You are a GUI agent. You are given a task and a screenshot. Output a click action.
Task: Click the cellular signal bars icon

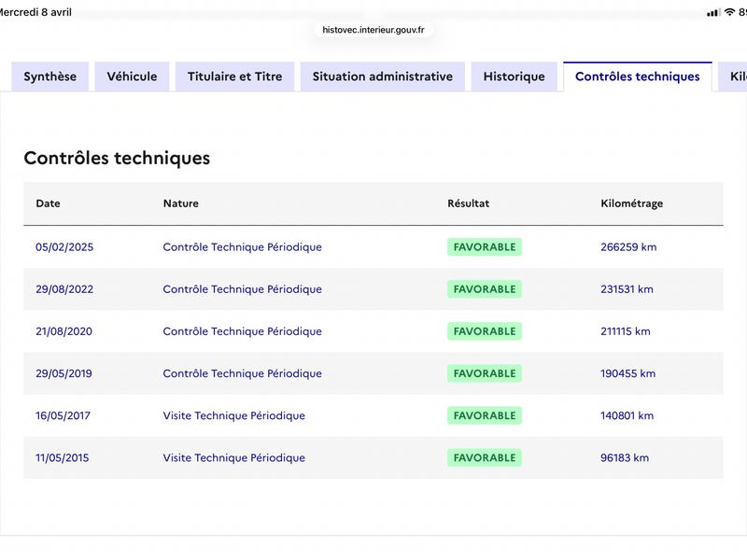712,12
